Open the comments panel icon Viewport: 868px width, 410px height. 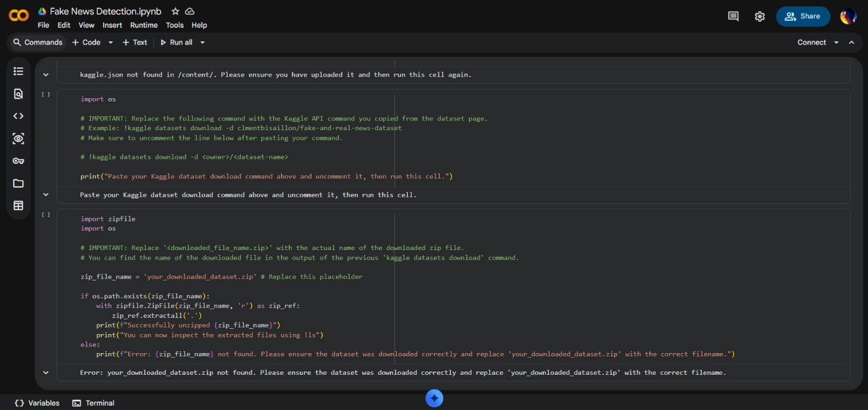(x=733, y=16)
